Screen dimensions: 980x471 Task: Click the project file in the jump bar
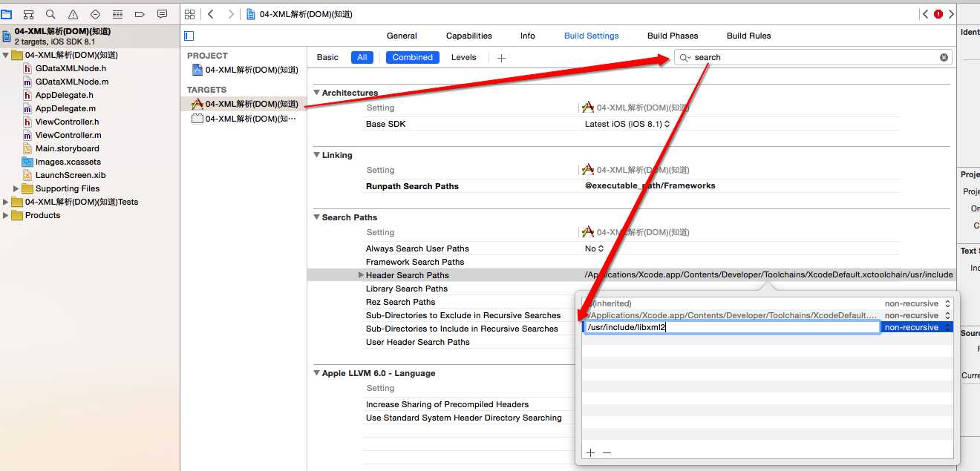(299, 14)
